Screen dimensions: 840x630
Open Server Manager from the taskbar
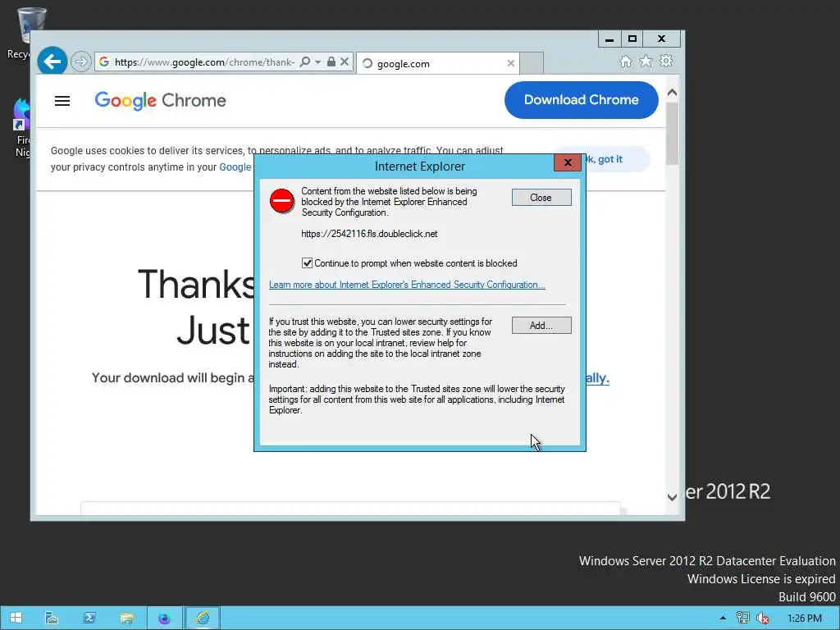pos(52,618)
